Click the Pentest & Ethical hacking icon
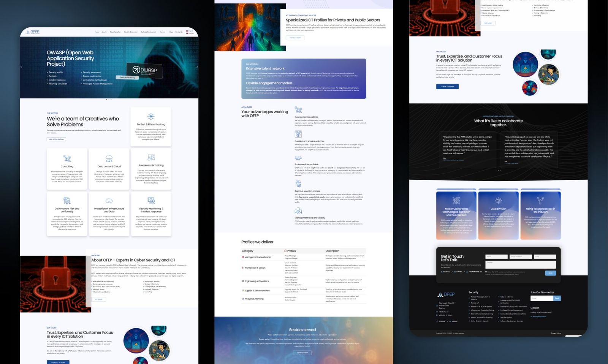 151,116
